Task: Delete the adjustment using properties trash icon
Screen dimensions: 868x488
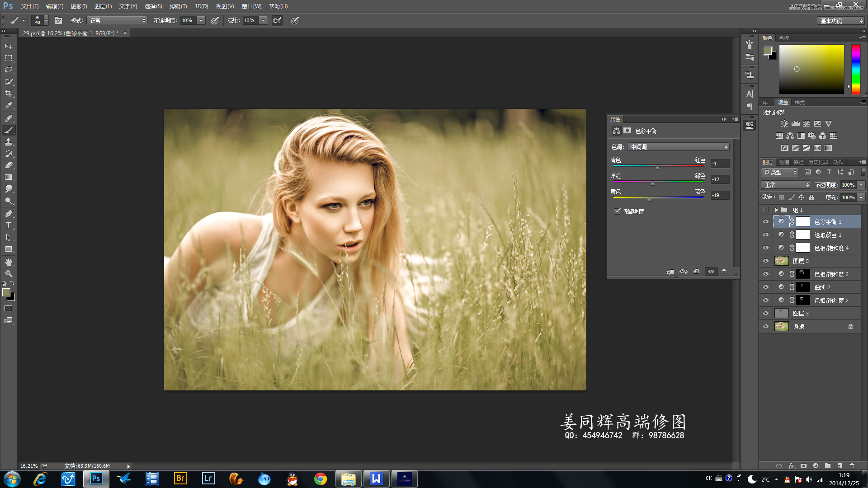Action: click(x=724, y=272)
